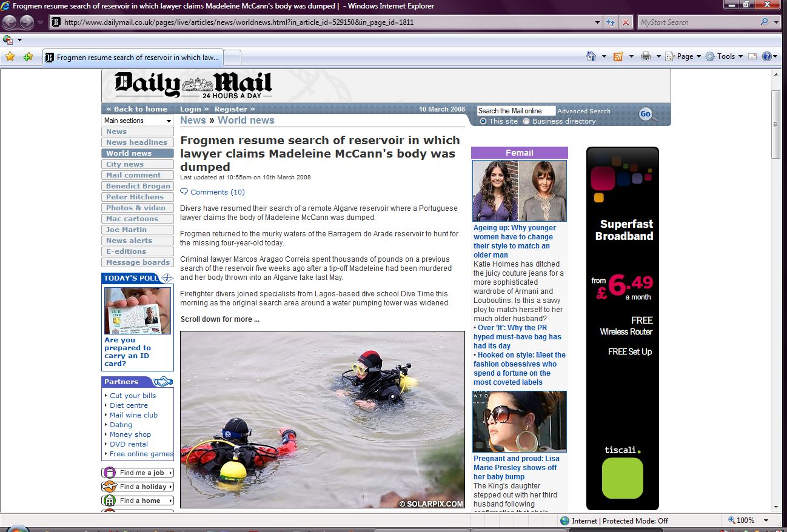This screenshot has height=532, width=787.
Task: Click the 'Search the Mail online' field
Action: (x=515, y=111)
